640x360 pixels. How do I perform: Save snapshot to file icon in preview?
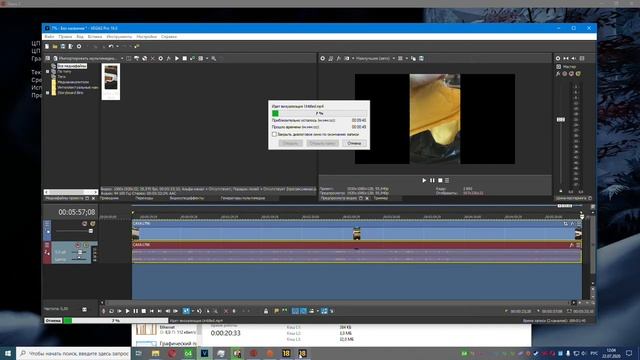click(421, 58)
